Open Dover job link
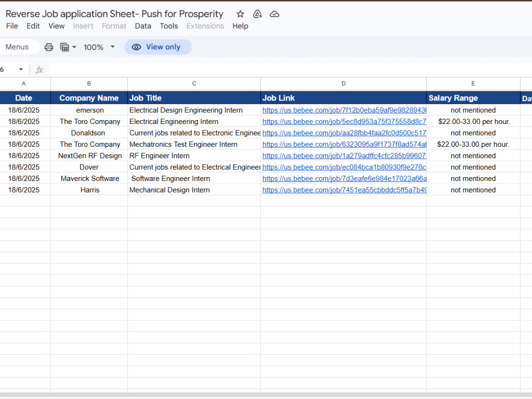 tap(344, 167)
